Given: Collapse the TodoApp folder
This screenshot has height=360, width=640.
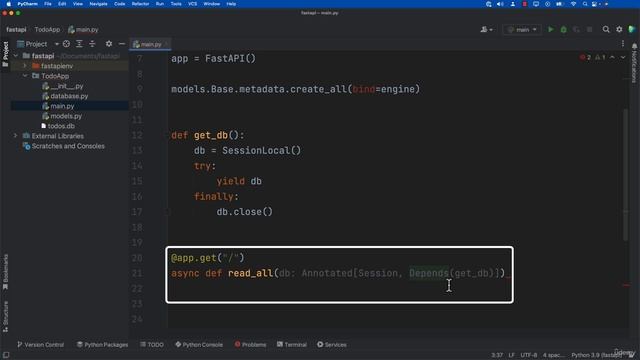Looking at the screenshot, I should 25,76.
